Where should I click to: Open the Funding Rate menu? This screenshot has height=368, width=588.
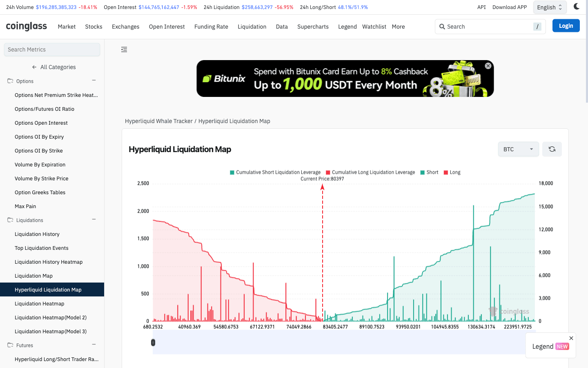tap(211, 27)
